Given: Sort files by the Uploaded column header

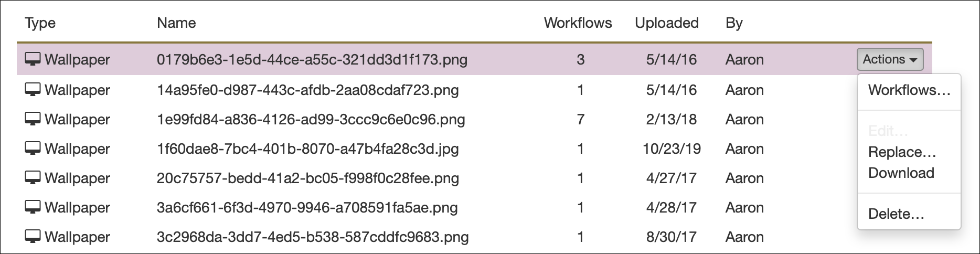Looking at the screenshot, I should (667, 23).
